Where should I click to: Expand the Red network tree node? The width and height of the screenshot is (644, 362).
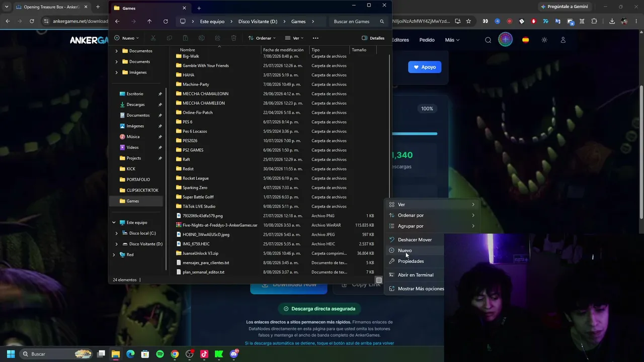(x=114, y=255)
